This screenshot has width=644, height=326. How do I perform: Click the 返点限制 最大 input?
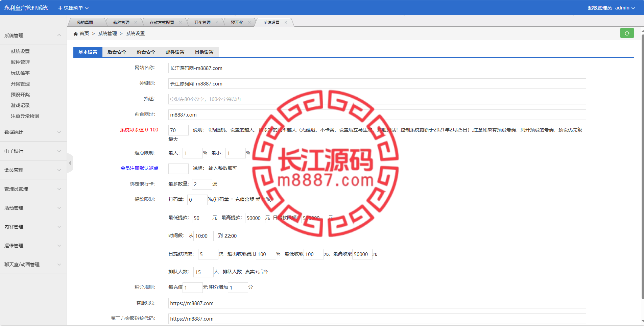pos(193,153)
